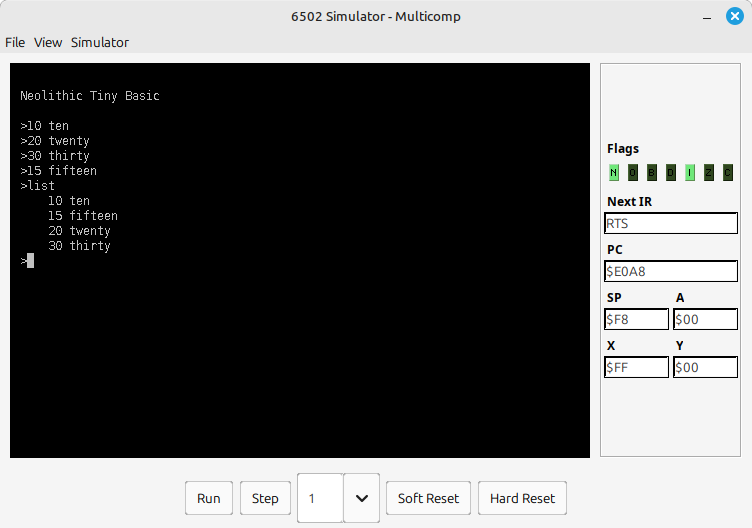
Task: Click the step count box showing 1
Action: point(320,498)
